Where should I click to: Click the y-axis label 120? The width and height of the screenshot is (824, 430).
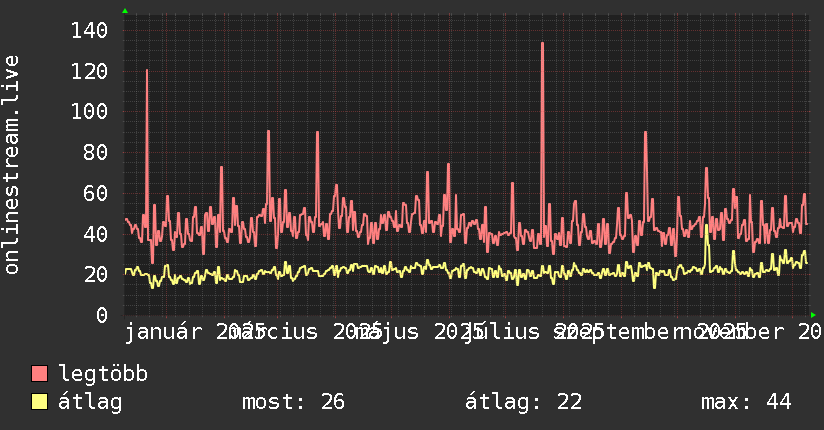tap(90, 71)
